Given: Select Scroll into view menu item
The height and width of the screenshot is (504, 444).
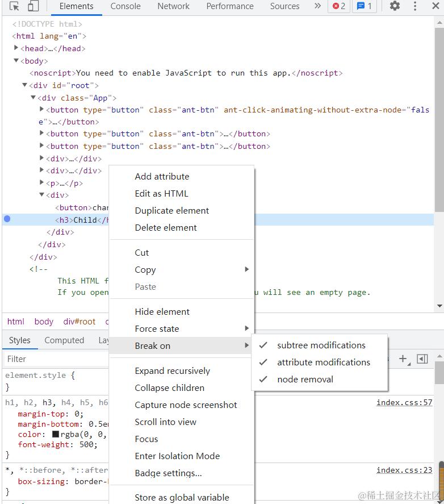Looking at the screenshot, I should coord(182,422).
